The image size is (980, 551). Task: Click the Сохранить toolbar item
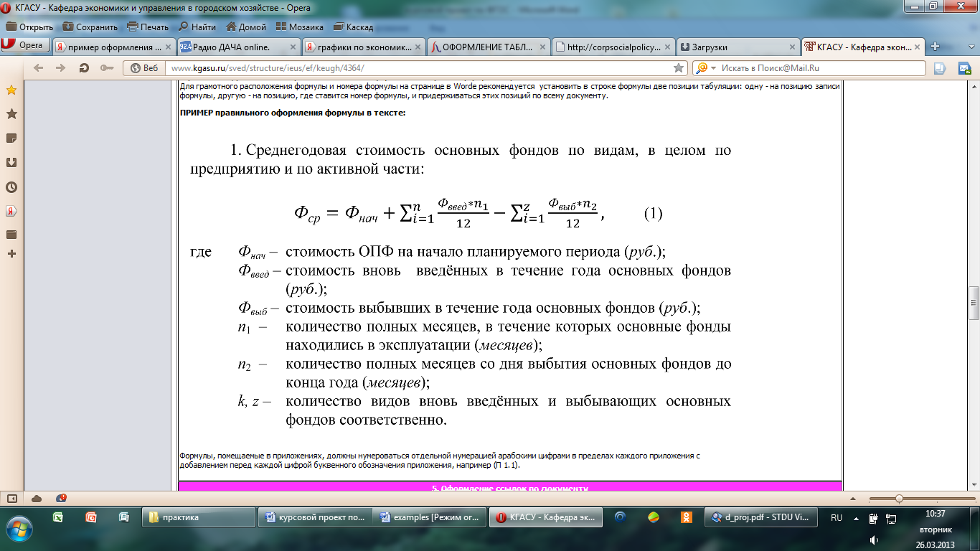(x=90, y=27)
